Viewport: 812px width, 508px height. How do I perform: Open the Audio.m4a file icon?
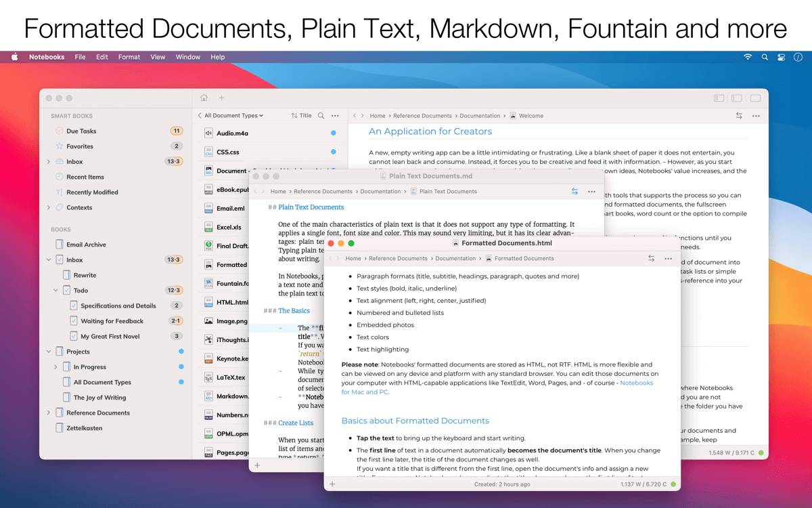tap(209, 133)
